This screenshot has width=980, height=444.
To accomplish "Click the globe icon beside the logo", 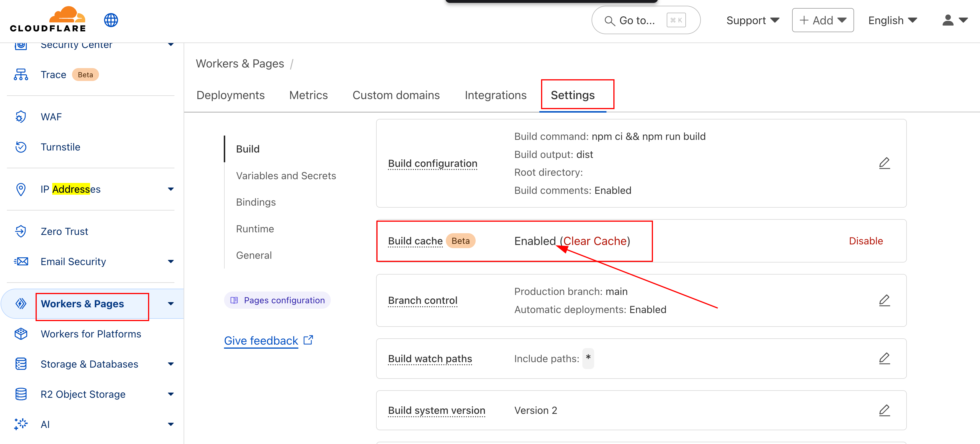I will click(x=111, y=20).
